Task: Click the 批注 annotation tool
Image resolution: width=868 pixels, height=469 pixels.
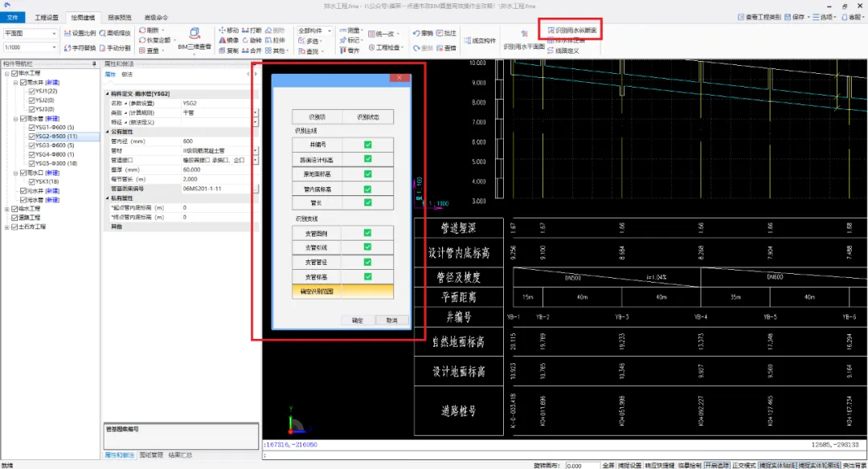Action: pos(447,33)
